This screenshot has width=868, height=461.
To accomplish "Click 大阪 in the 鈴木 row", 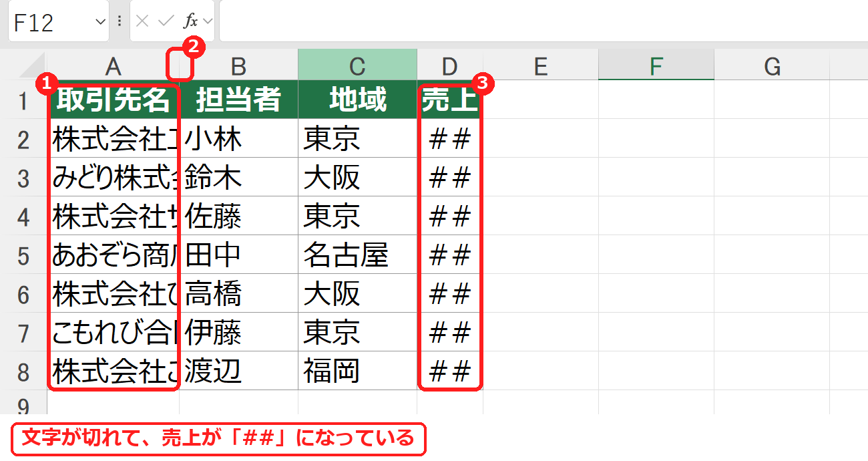I will pos(358,177).
